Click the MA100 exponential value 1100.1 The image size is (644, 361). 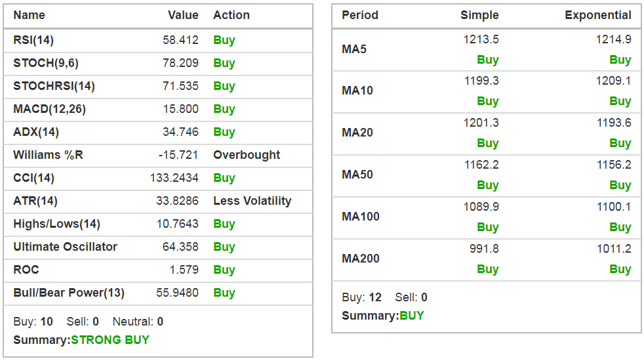[614, 207]
